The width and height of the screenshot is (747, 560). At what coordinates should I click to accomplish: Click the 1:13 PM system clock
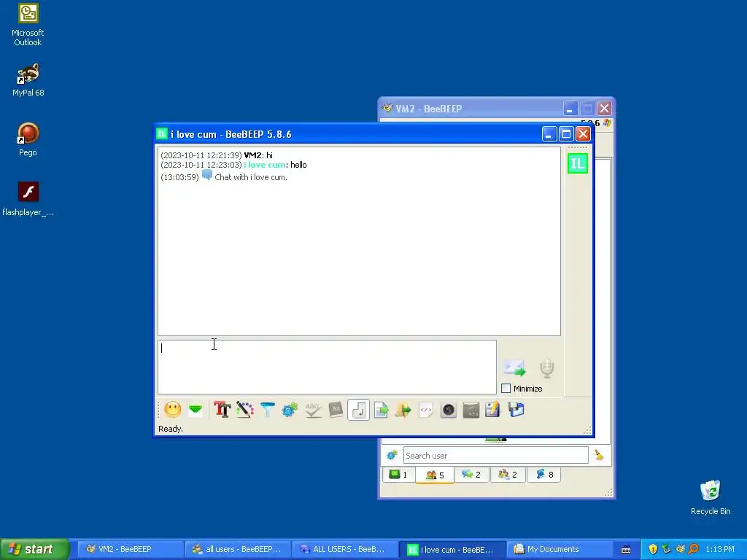[x=720, y=549]
